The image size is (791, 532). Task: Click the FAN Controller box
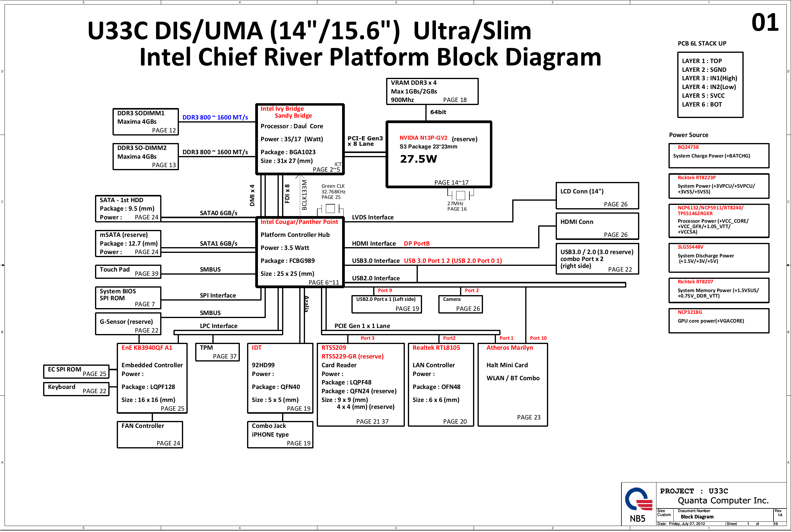click(x=150, y=435)
